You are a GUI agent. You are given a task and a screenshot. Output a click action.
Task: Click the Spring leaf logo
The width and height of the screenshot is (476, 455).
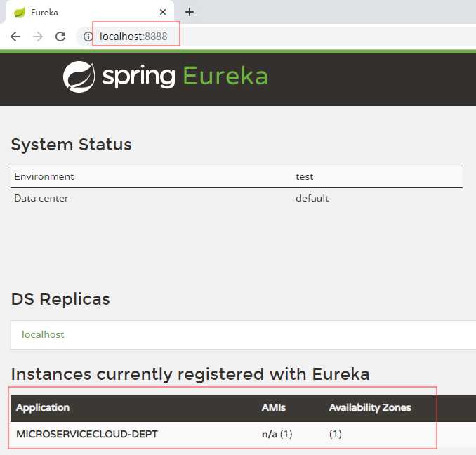pyautogui.click(x=79, y=77)
